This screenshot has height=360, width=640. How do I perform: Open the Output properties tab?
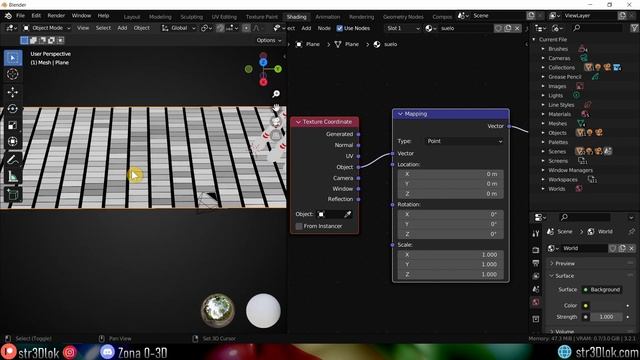(x=536, y=263)
